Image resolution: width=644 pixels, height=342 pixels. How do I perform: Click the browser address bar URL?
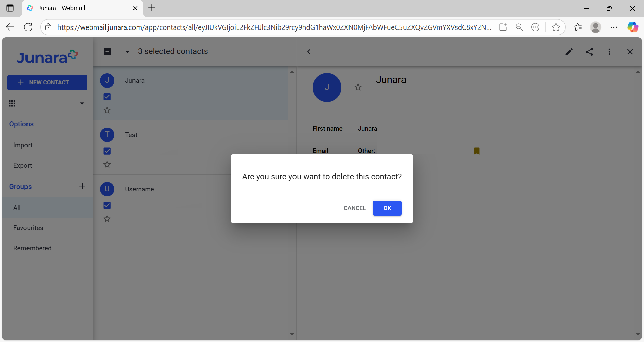[274, 27]
